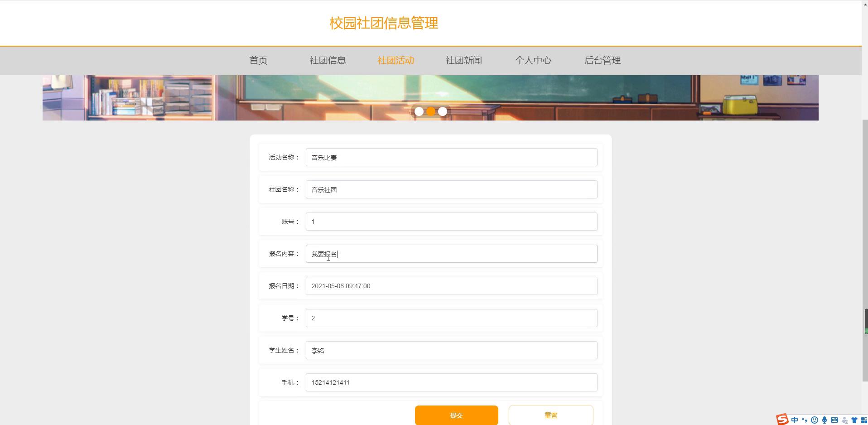Image resolution: width=868 pixels, height=425 pixels.
Task: Focus the 学生姓名 input field
Action: click(451, 350)
